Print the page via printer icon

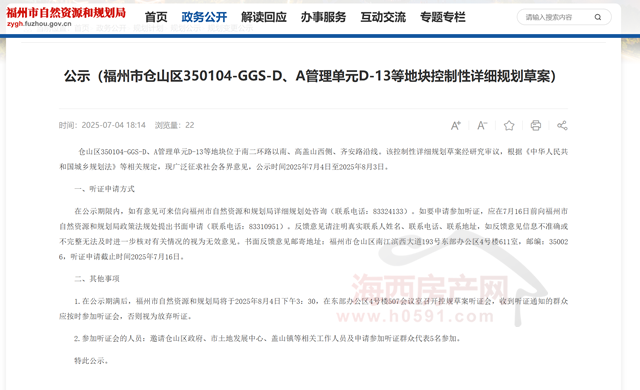tap(536, 125)
